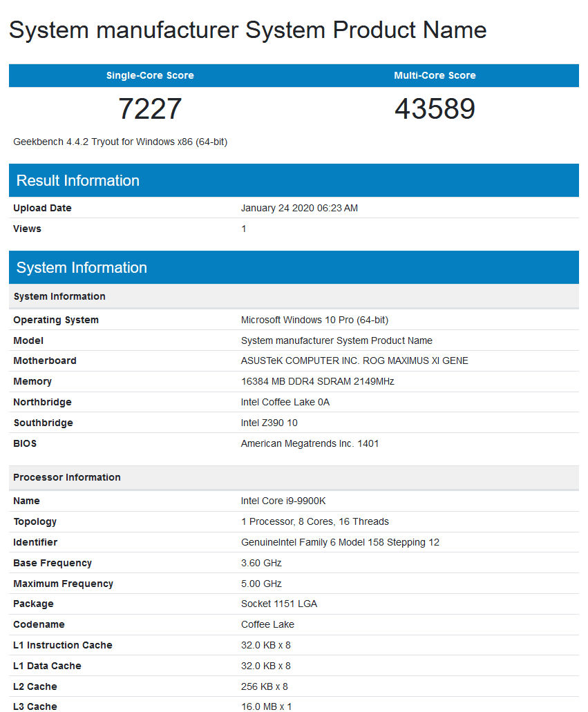The height and width of the screenshot is (712, 588).
Task: Select American Megatrends Inc. 1401 value
Action: pos(310,443)
